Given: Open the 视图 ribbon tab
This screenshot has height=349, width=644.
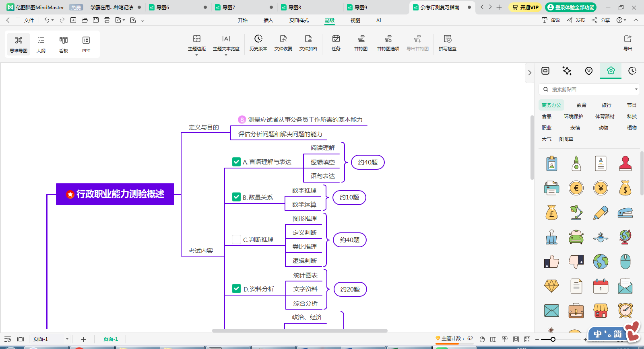Looking at the screenshot, I should (355, 20).
